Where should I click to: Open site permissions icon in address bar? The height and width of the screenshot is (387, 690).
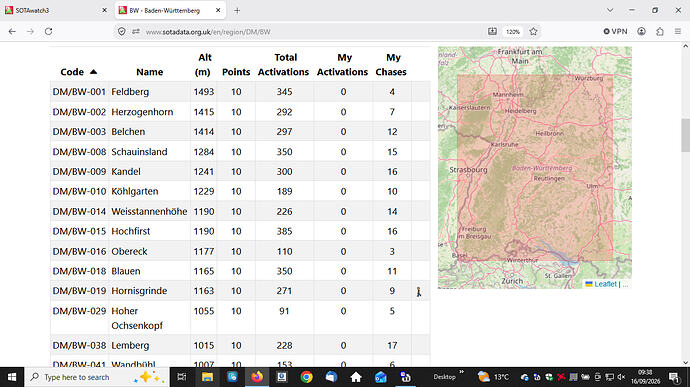pyautogui.click(x=136, y=32)
